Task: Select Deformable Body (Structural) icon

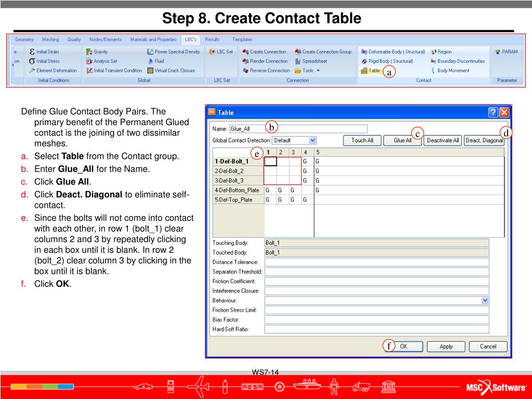Action: (364, 51)
